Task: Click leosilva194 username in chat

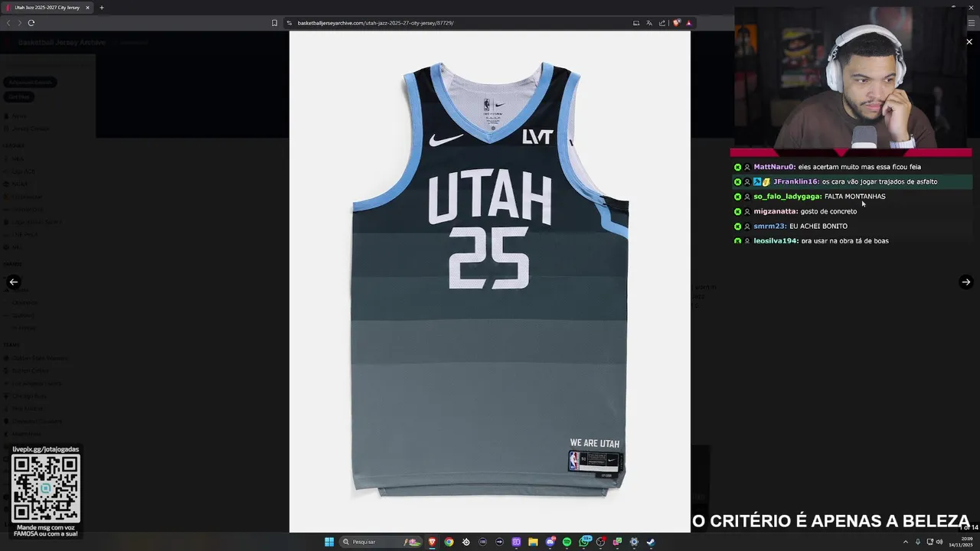Action: click(776, 241)
